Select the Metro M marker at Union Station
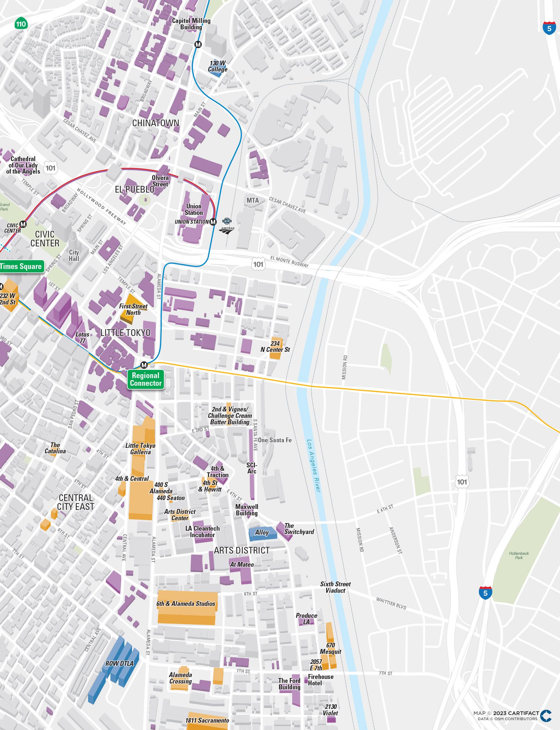560x730 pixels. (213, 221)
